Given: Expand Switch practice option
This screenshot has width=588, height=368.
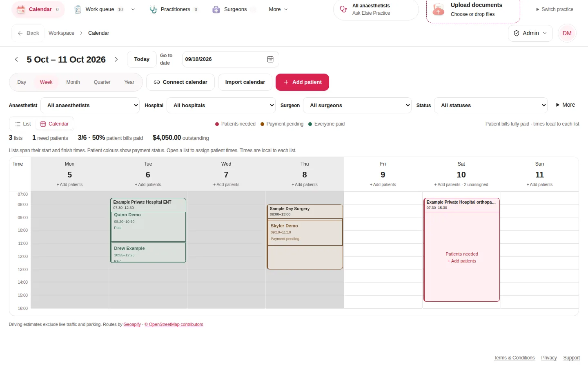Looking at the screenshot, I should [x=555, y=9].
